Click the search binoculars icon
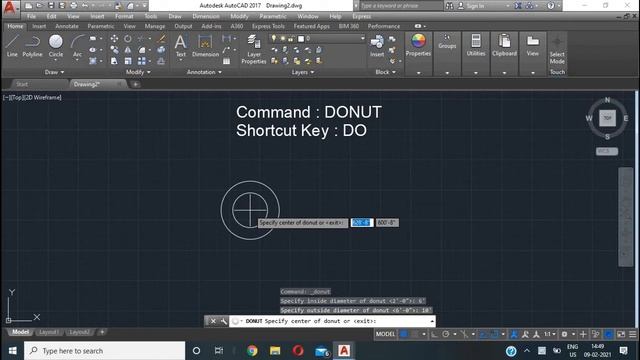 449,6
